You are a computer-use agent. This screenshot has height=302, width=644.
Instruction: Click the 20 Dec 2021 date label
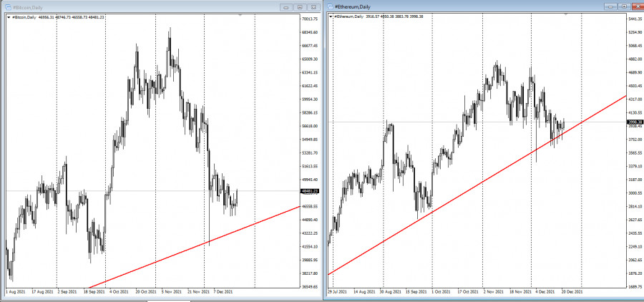(572, 292)
